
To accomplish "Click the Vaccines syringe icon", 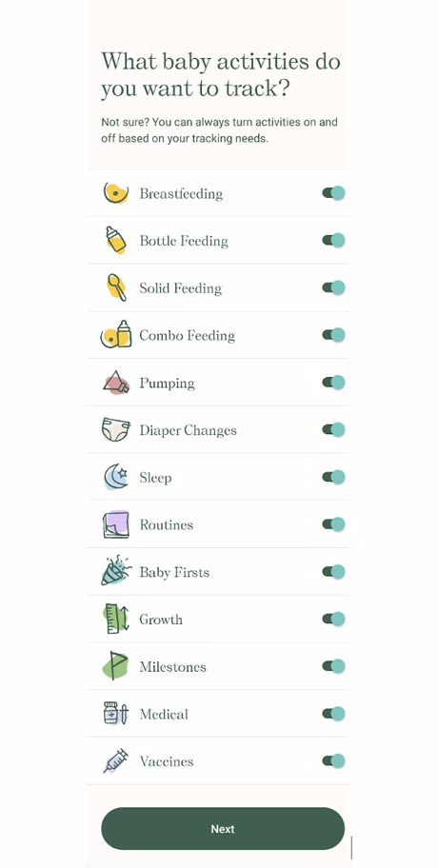I will 116,760.
